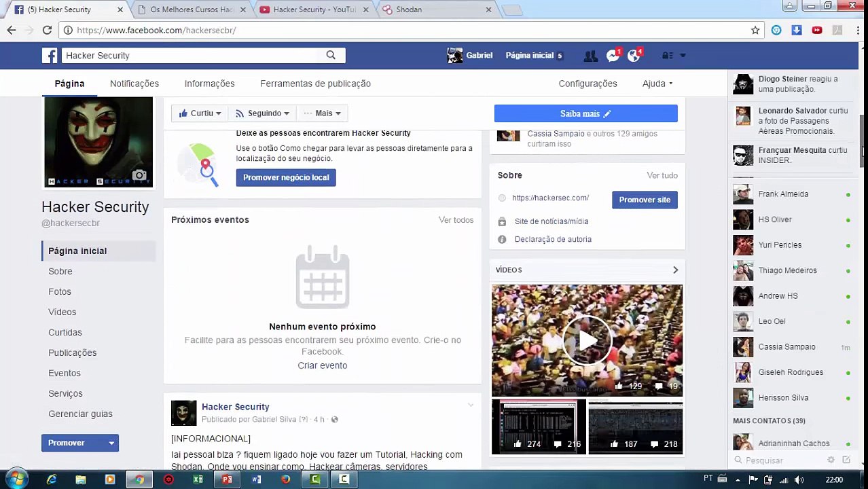Open the video thumbnail with 274 likes
This screenshot has width=868, height=489.
pyautogui.click(x=539, y=427)
